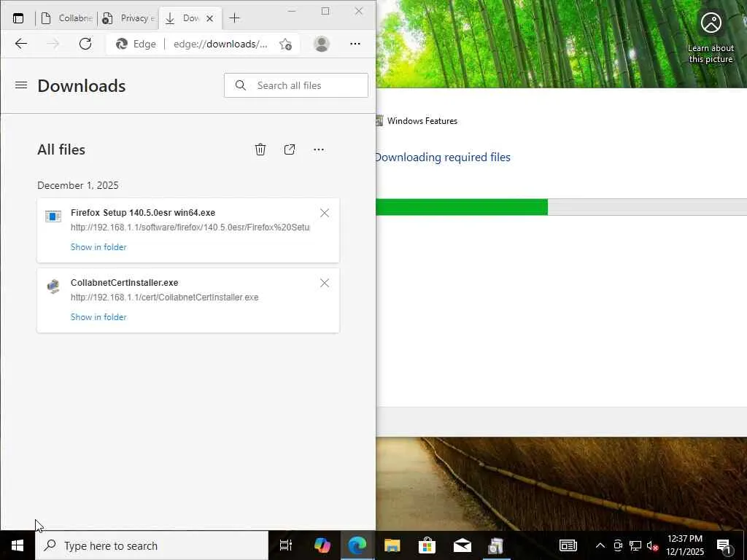This screenshot has width=747, height=560.
Task: Click the Windows Features title icon
Action: 379,121
